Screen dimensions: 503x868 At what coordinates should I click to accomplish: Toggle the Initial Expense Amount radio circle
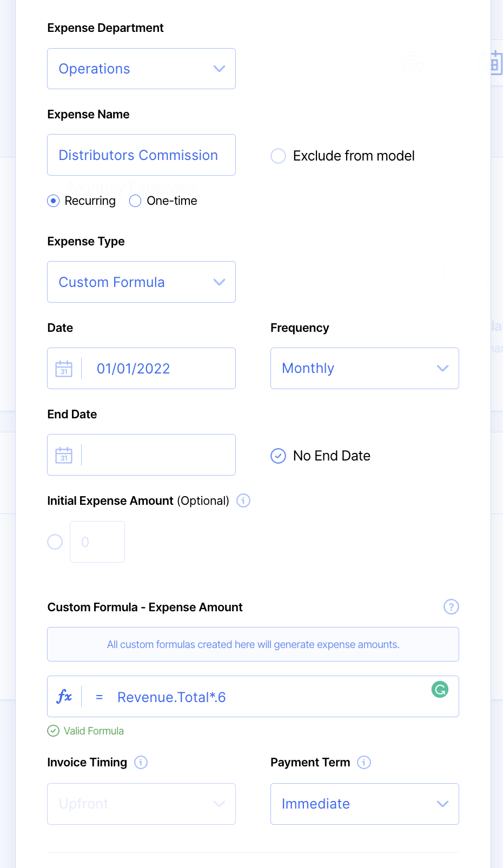coord(55,542)
